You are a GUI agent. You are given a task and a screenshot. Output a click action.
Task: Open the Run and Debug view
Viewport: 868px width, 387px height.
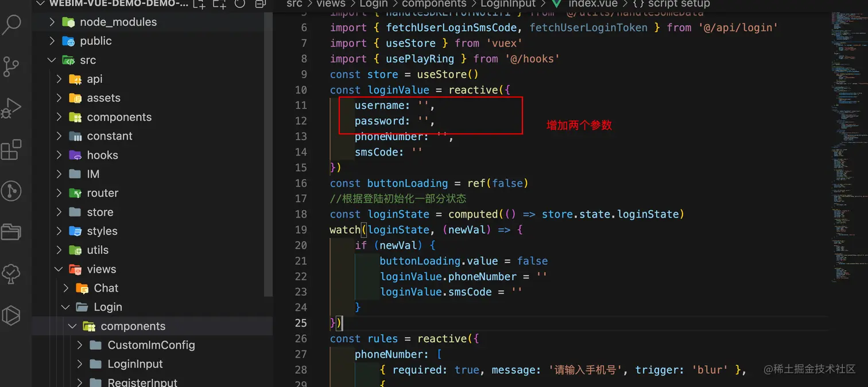(11, 108)
